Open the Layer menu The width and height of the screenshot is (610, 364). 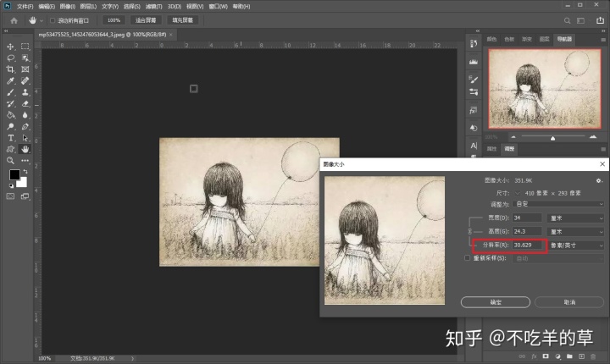click(88, 6)
